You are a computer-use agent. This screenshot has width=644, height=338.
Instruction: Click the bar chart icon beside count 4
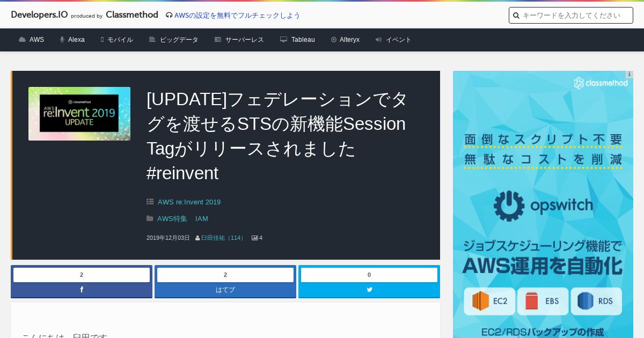pos(255,238)
